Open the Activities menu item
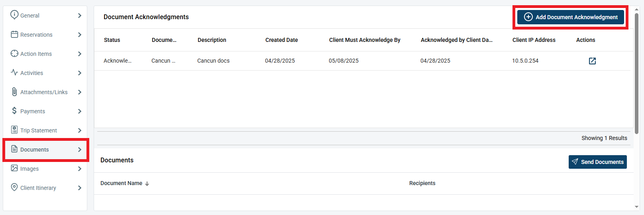 click(x=45, y=73)
